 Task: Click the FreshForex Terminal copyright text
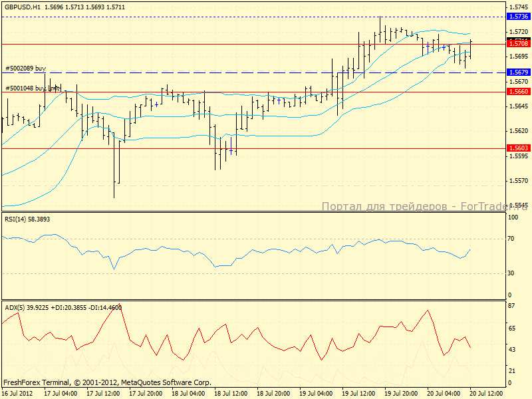(107, 382)
